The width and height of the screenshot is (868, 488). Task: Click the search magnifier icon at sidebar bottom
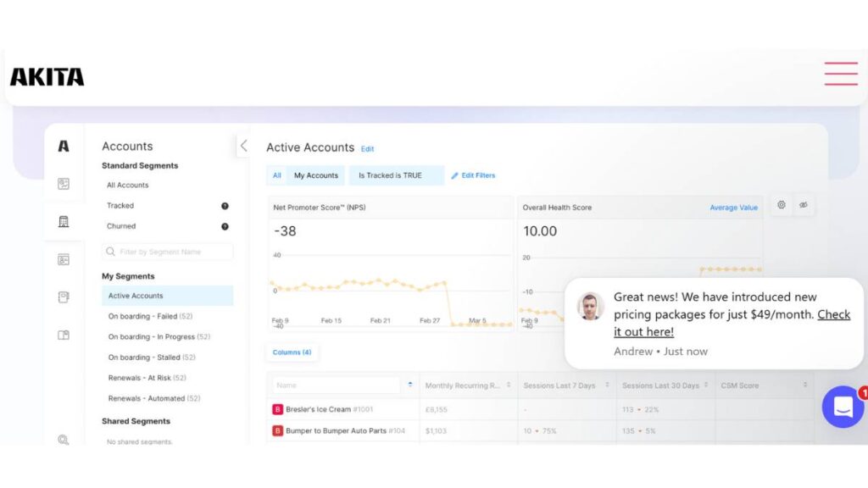tap(64, 440)
